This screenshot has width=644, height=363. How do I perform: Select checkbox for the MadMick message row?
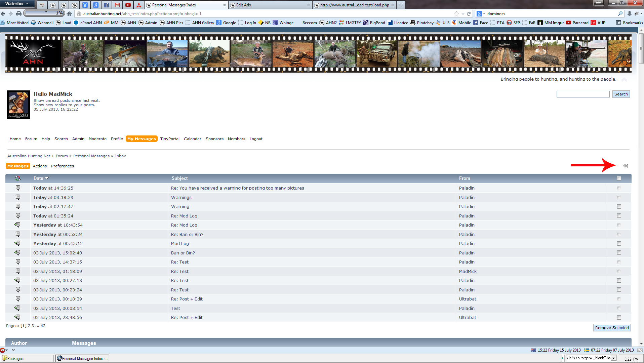[619, 271]
